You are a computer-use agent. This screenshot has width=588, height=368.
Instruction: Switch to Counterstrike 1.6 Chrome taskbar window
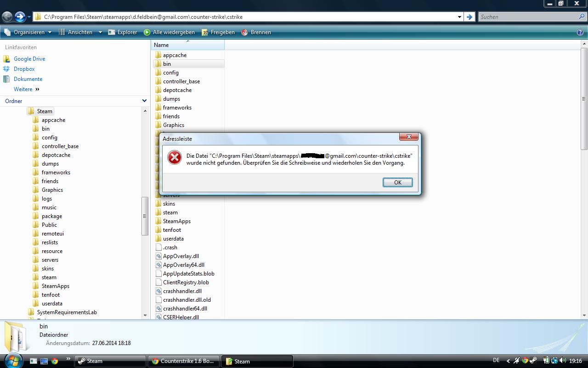tap(184, 361)
